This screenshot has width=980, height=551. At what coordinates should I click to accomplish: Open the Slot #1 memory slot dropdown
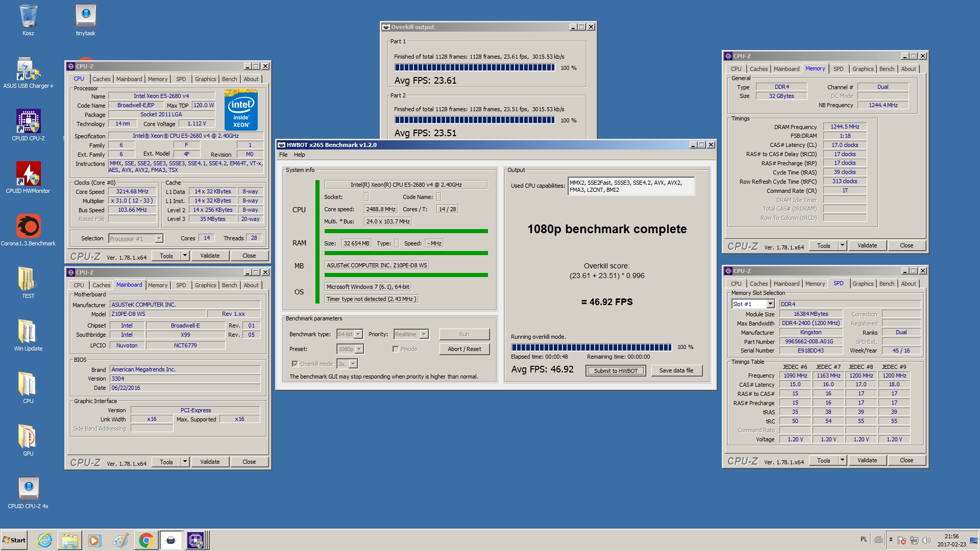tap(753, 304)
